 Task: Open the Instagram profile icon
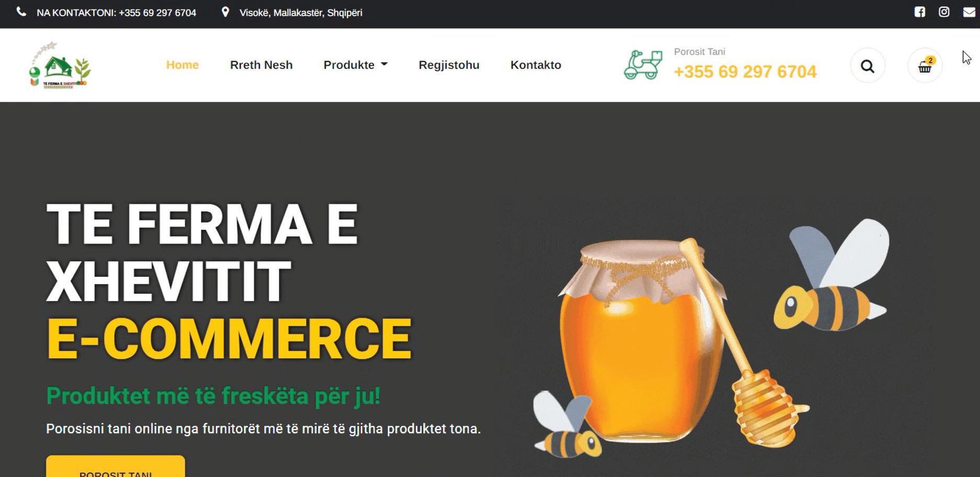tap(944, 12)
